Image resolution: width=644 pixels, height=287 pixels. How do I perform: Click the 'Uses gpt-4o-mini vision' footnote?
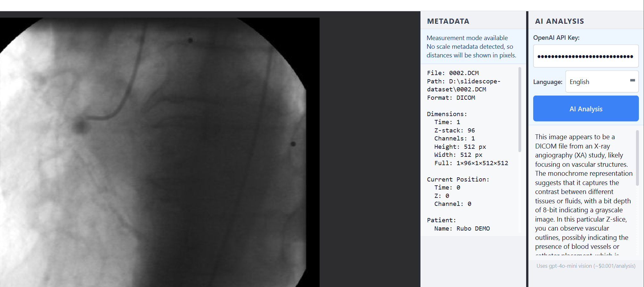pos(586,266)
